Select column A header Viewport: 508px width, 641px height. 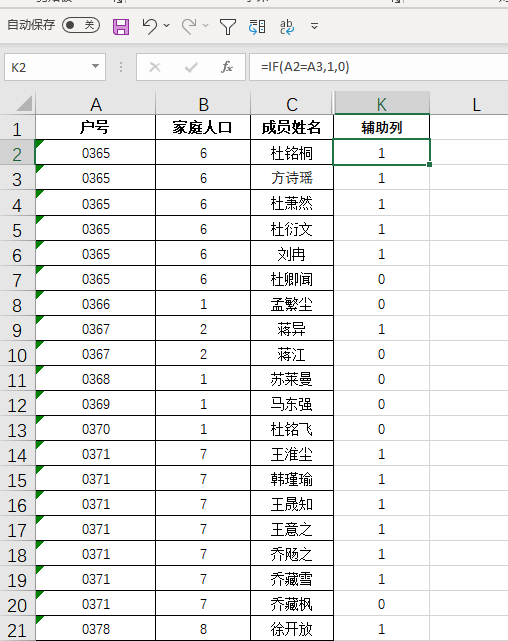[x=96, y=105]
